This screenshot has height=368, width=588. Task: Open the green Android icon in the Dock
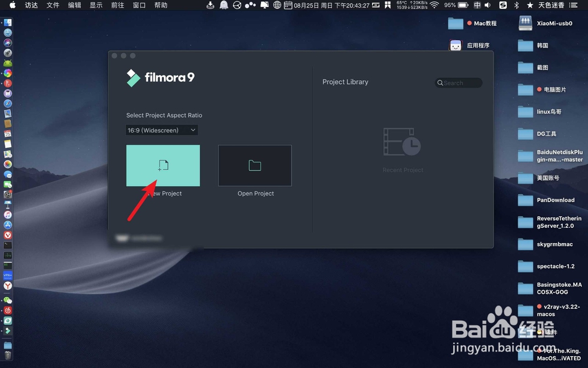8,63
